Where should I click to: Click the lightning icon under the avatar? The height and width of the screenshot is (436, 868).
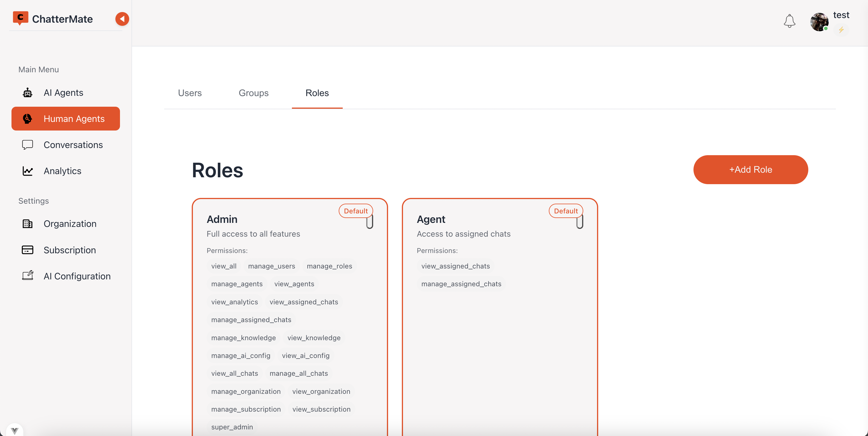[x=841, y=30]
